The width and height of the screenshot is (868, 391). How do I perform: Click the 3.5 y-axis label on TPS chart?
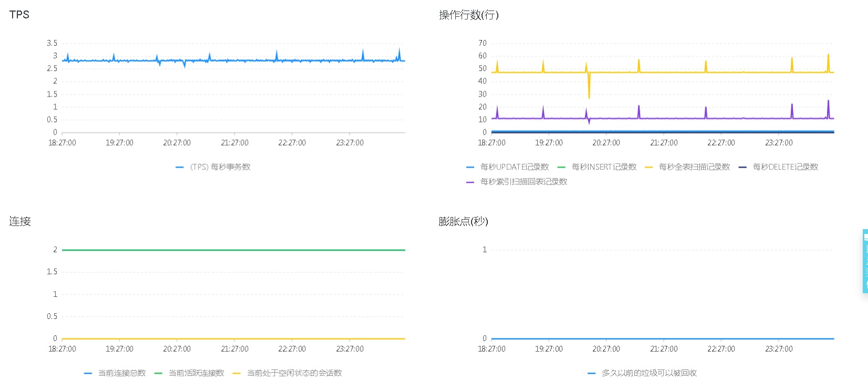click(x=52, y=43)
